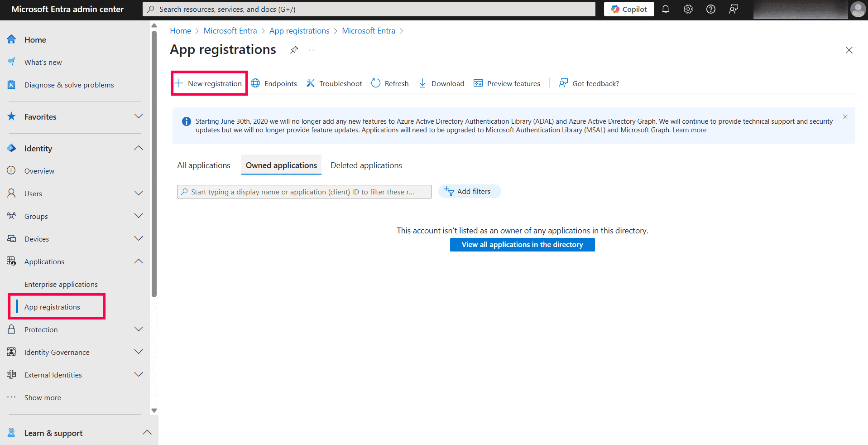Click the Diagnose & solve problems icon
The width and height of the screenshot is (868, 445).
point(11,85)
